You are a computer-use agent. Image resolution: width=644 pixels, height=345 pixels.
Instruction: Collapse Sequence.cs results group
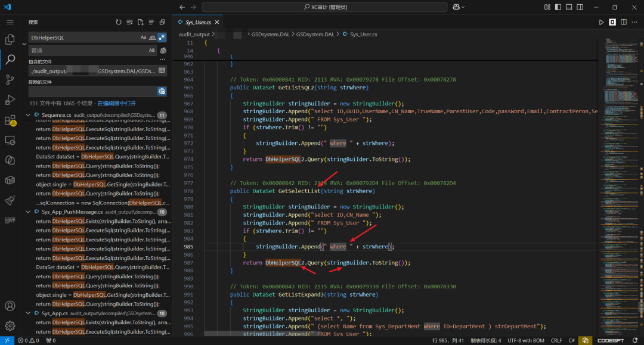[x=28, y=115]
